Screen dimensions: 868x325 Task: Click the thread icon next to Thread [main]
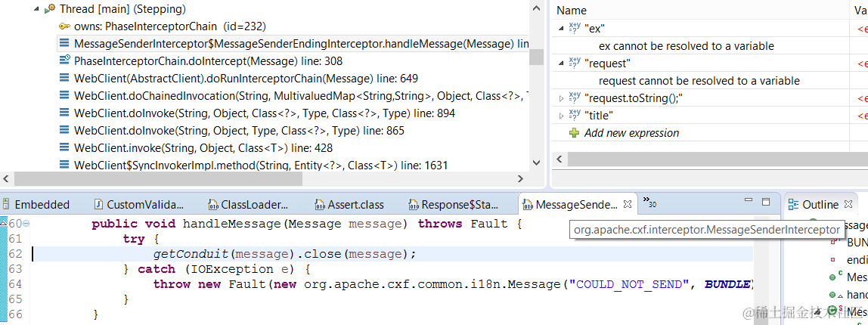[x=50, y=9]
